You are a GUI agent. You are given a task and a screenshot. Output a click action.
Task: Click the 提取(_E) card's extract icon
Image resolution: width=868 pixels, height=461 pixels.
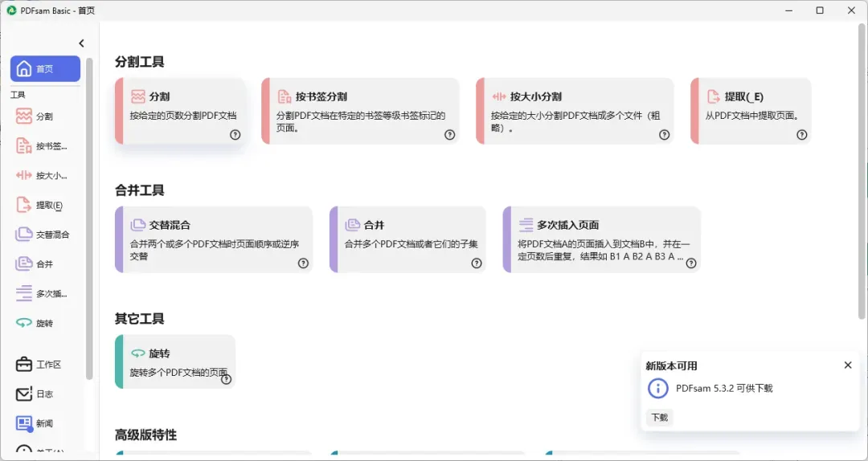(714, 97)
